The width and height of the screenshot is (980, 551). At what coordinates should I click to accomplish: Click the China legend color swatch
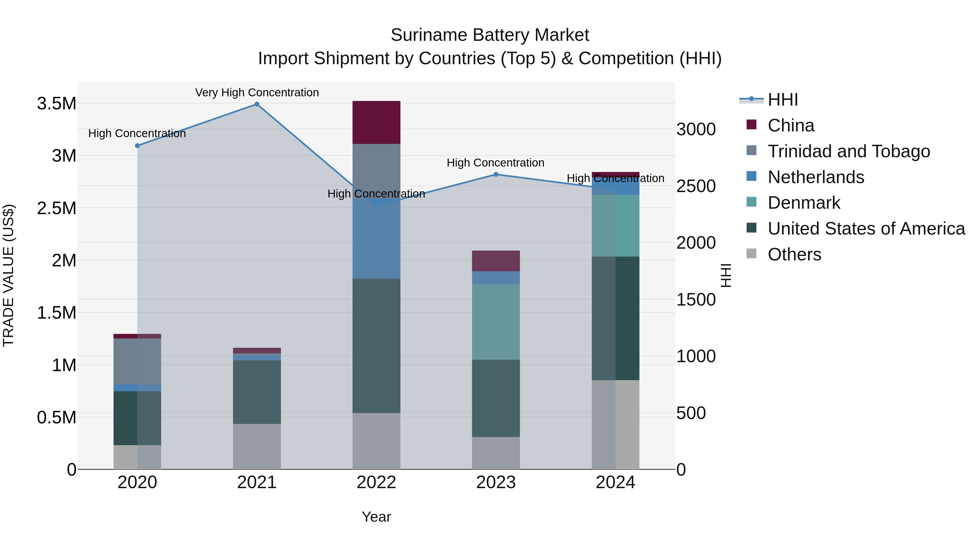tap(751, 124)
